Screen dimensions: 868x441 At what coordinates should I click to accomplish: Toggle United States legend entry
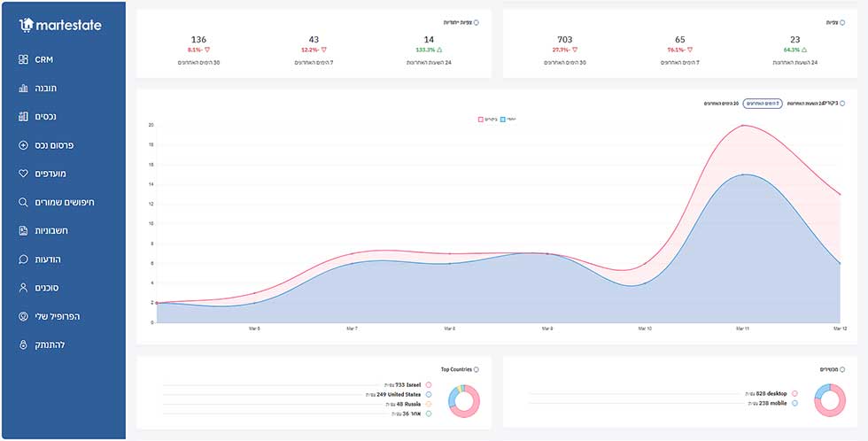coord(429,395)
